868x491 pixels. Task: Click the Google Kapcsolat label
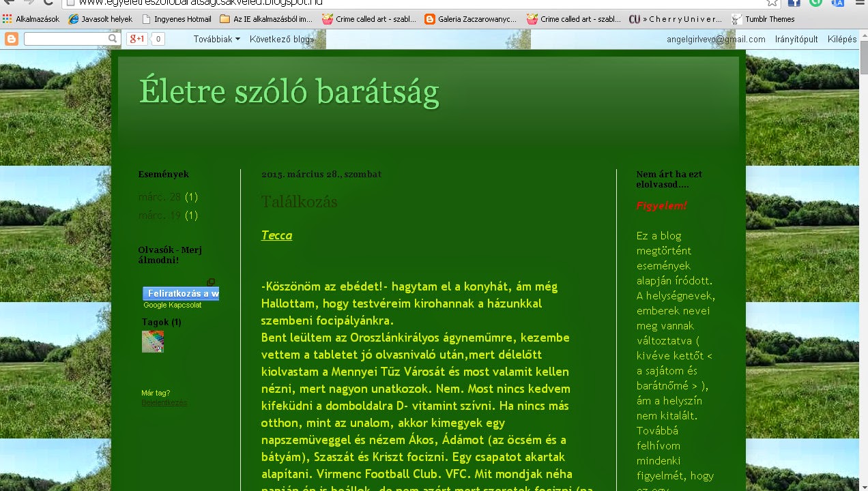coord(172,306)
